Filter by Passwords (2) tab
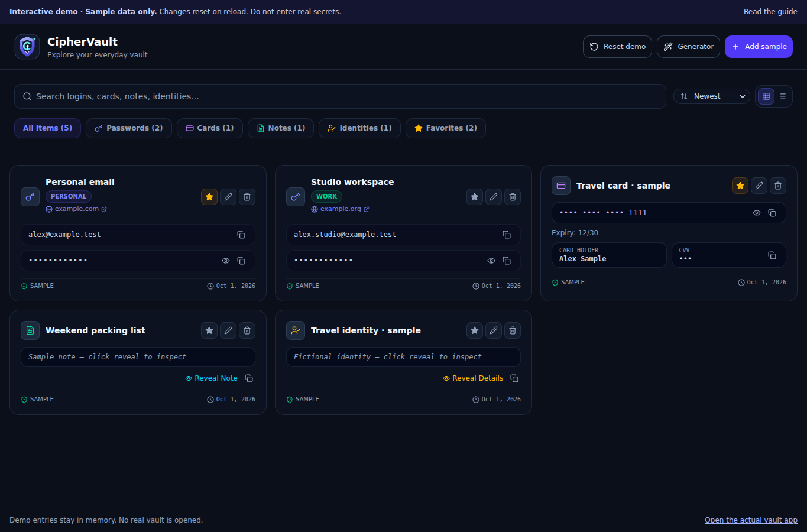The height and width of the screenshot is (532, 807). point(129,128)
